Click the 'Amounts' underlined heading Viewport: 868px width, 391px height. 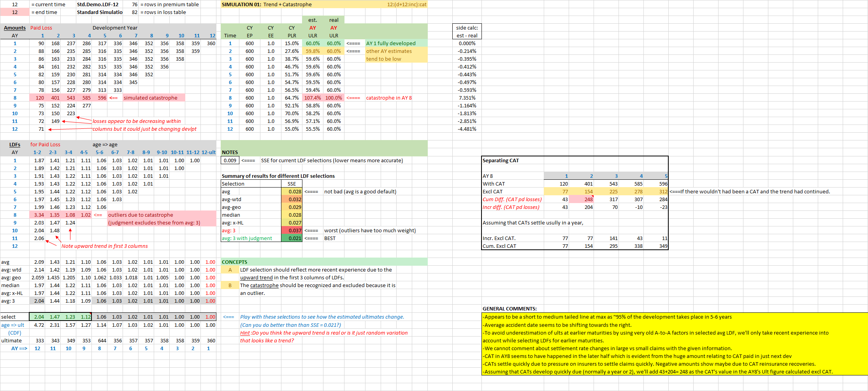pyautogui.click(x=15, y=28)
